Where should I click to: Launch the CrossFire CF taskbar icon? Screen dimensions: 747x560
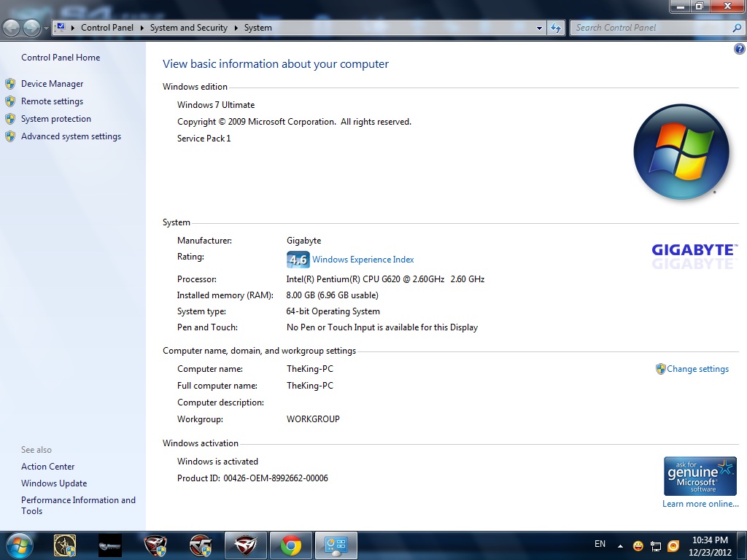[x=201, y=545]
